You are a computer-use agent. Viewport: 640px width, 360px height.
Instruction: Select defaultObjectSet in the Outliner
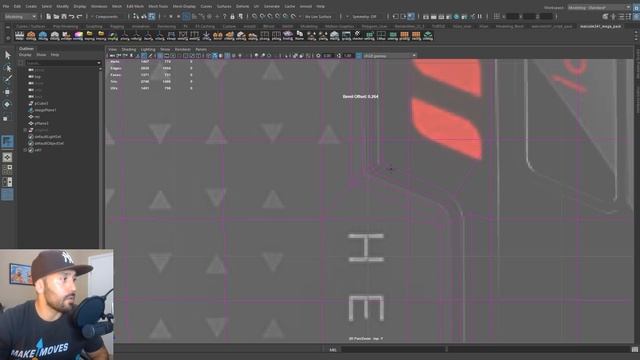tap(49, 144)
